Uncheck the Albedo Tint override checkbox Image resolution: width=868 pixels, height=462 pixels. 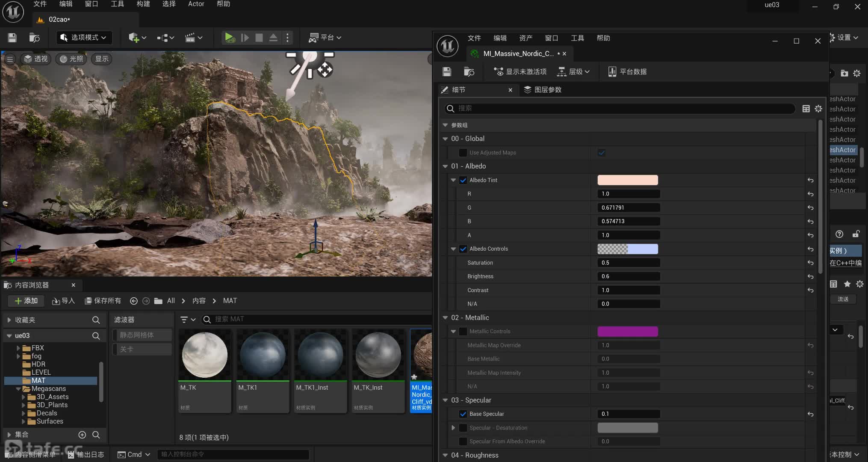point(463,181)
